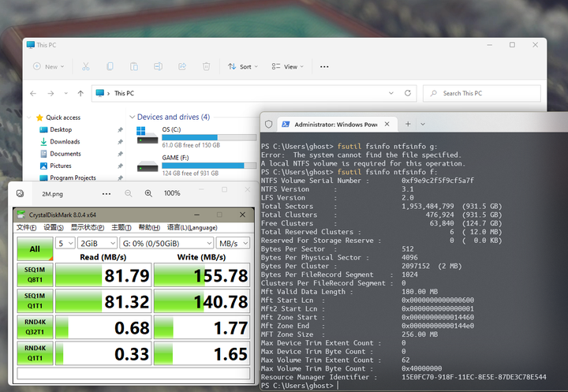Screen dimensions: 568x392
Task: Zoom out in the Photos viewer
Action: click(129, 193)
